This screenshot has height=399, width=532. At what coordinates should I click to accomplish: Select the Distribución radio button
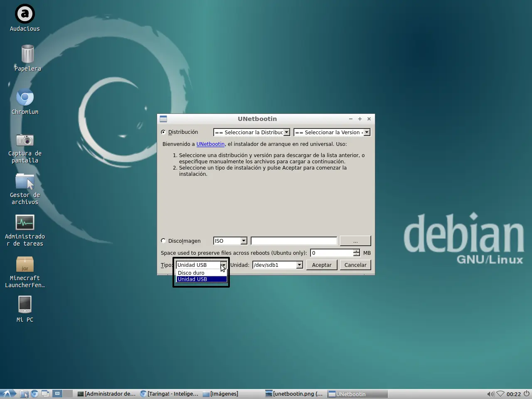coord(163,132)
